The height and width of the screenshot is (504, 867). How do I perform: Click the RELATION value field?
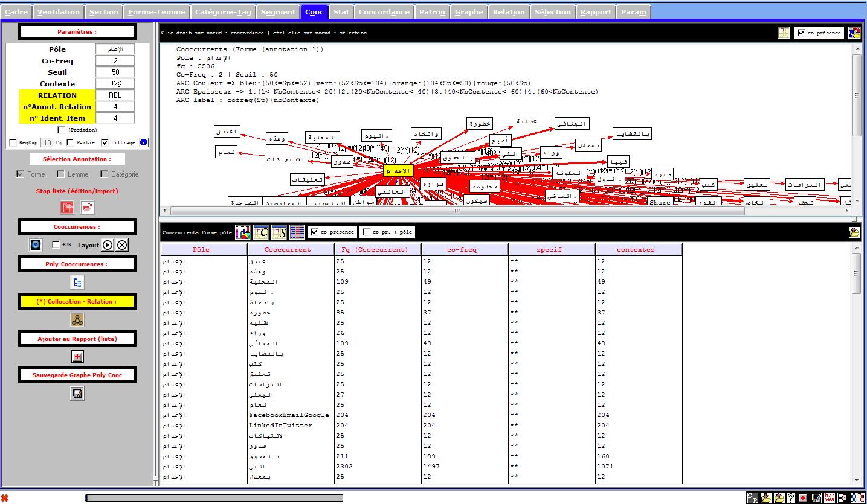[x=115, y=95]
